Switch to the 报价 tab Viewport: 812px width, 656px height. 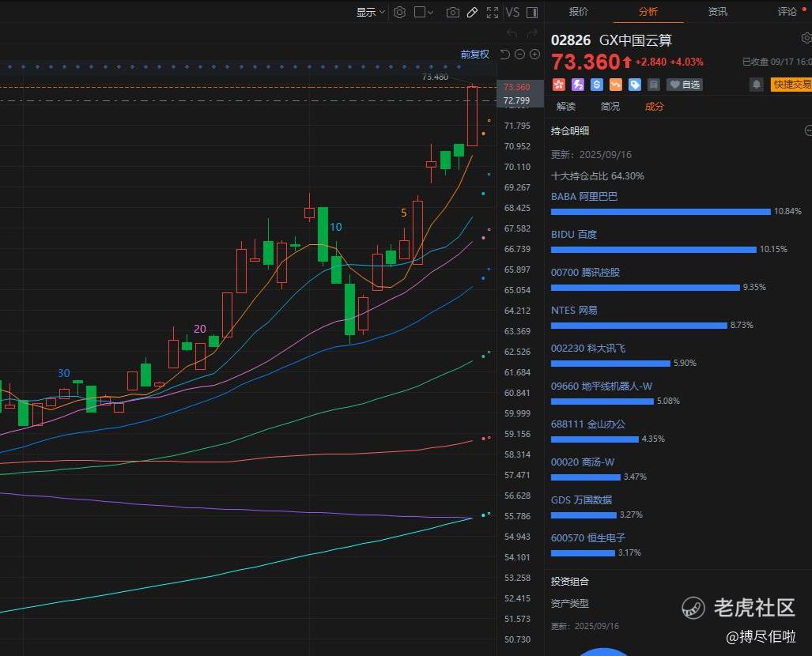click(x=579, y=11)
